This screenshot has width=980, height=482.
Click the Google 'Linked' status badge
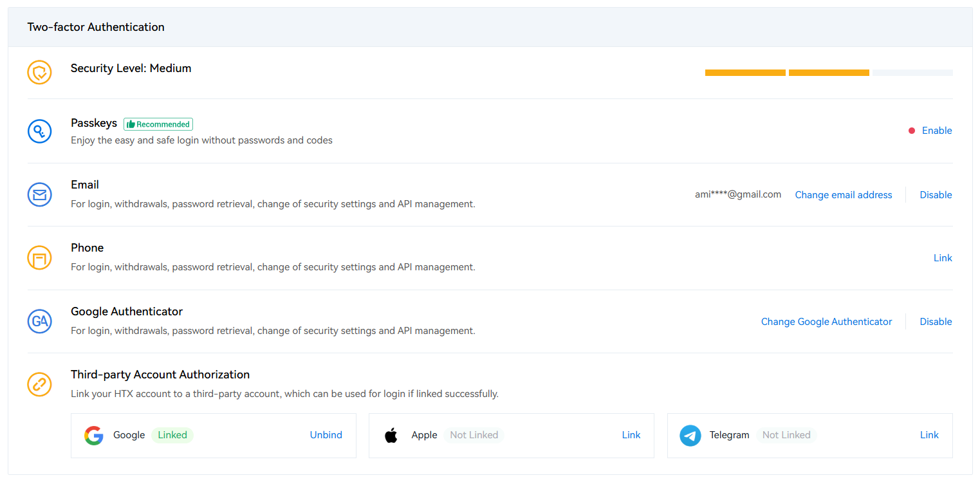(172, 435)
